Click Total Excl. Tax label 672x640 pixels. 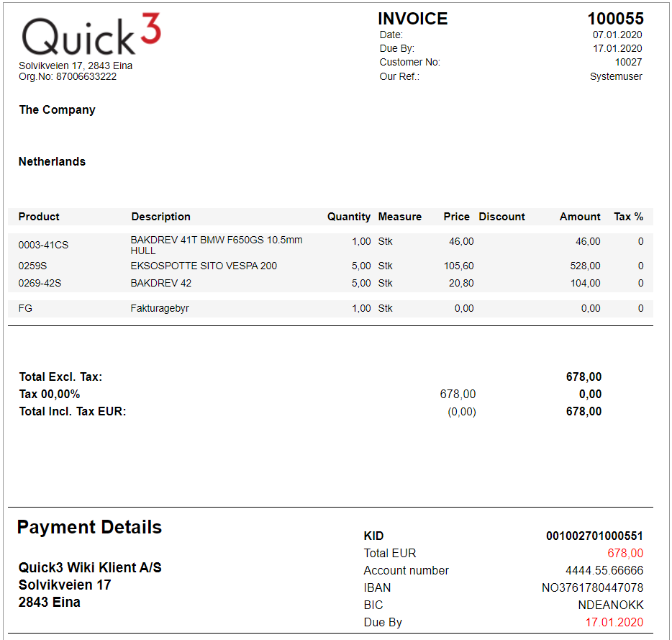click(x=60, y=377)
